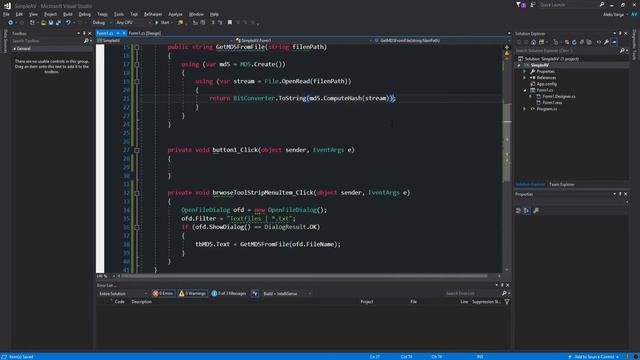Pin the Toolbox panel with auto-hide icon
The image size is (640, 360).
(x=84, y=33)
